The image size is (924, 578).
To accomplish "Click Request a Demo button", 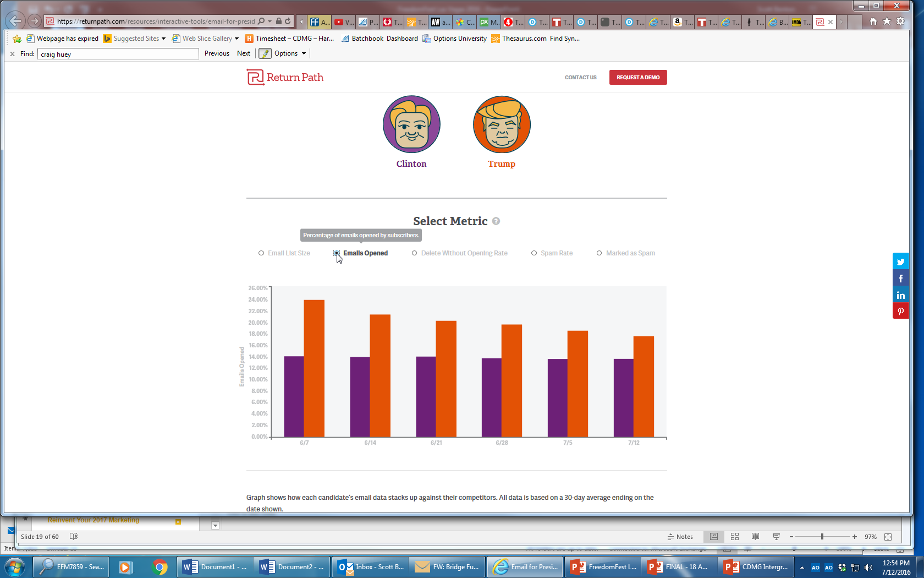I will click(x=637, y=78).
